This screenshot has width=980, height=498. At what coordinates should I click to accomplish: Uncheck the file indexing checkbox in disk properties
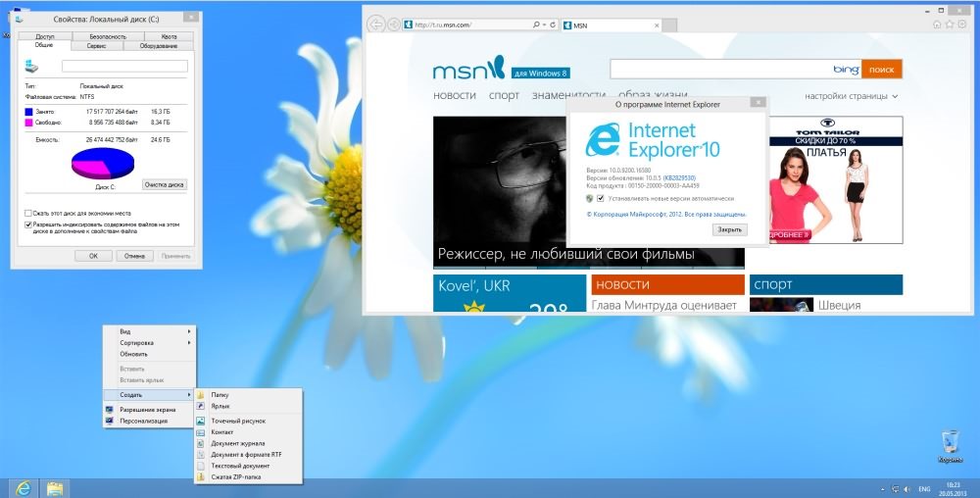[x=28, y=224]
